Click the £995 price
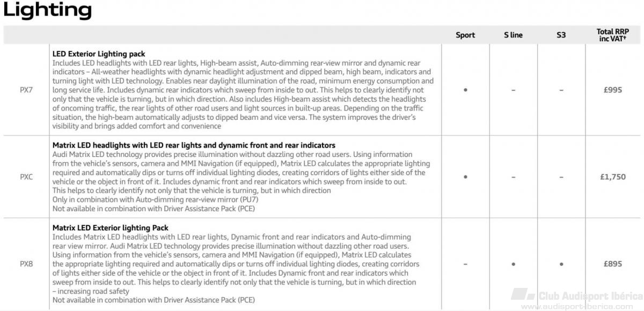644x311 pixels. point(612,90)
